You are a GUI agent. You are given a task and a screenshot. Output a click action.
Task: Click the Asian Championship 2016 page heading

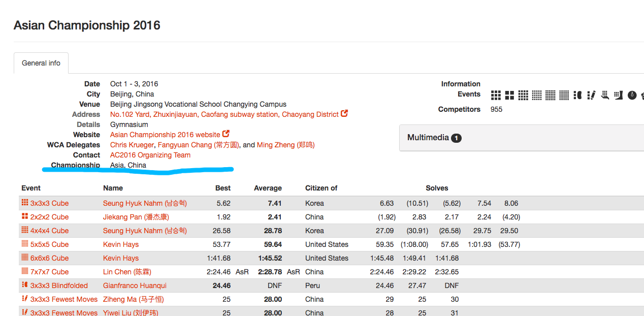point(87,25)
